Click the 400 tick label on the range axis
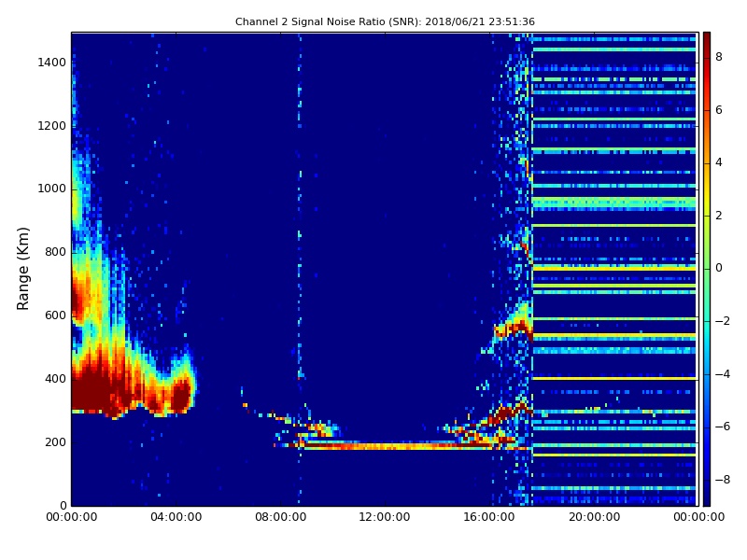Viewport: 747px width, 560px height. [55, 379]
